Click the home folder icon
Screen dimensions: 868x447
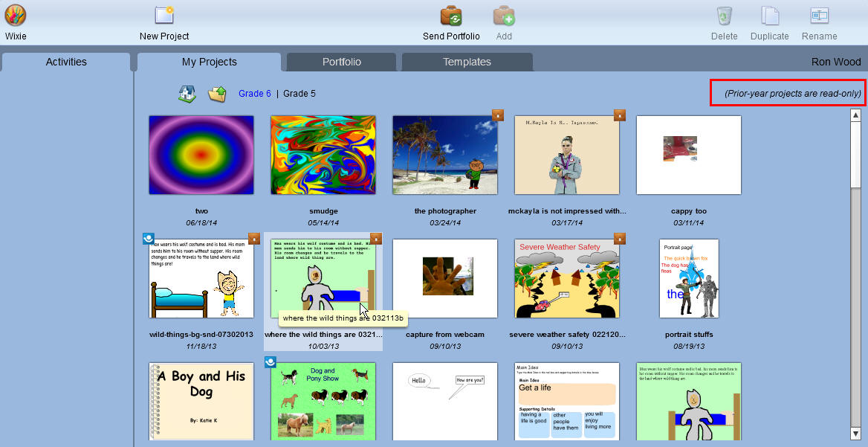(x=187, y=94)
